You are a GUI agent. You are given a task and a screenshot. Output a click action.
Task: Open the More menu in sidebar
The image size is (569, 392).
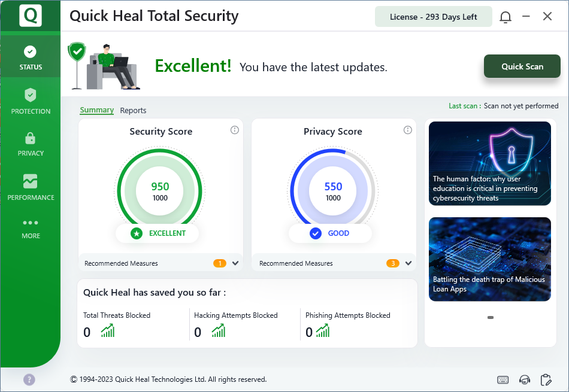(31, 228)
